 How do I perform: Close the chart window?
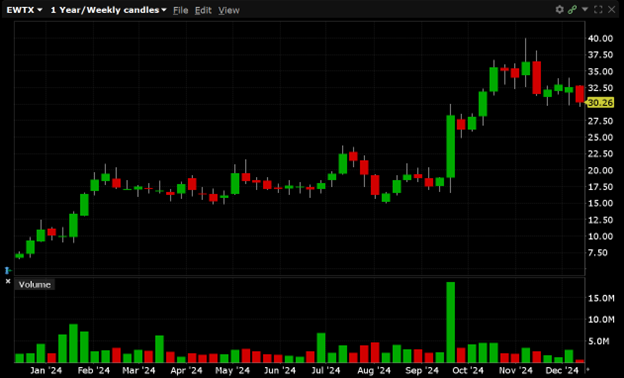pos(612,9)
